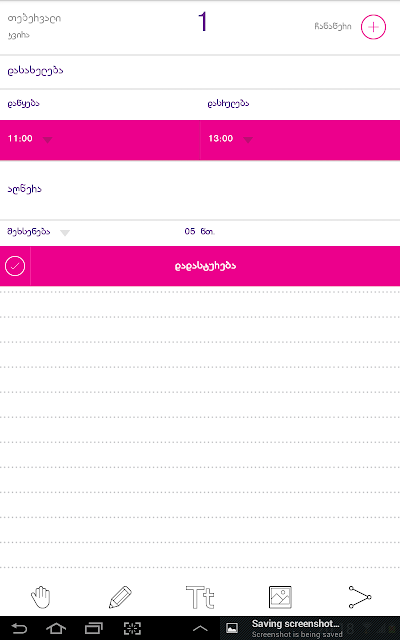Expand the reminder dropdown arrow
This screenshot has height=640, width=400.
point(65,233)
